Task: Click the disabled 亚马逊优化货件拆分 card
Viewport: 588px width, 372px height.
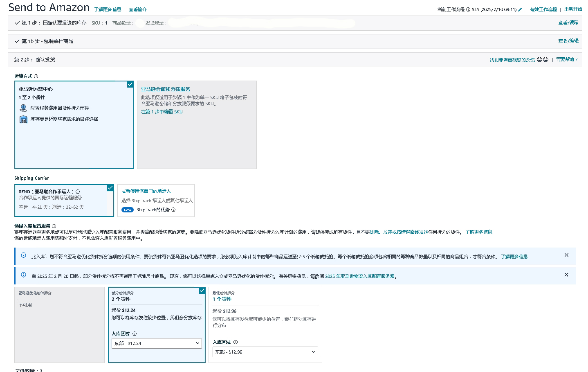Action: coord(60,325)
